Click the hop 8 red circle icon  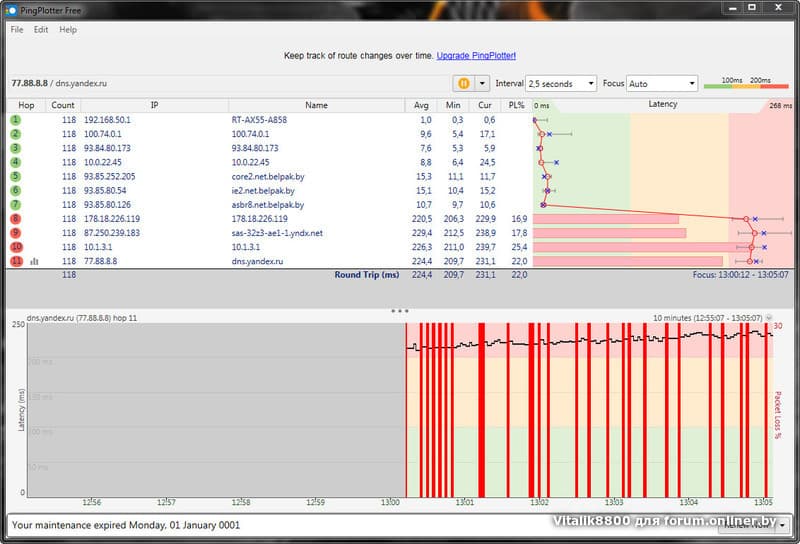(16, 218)
